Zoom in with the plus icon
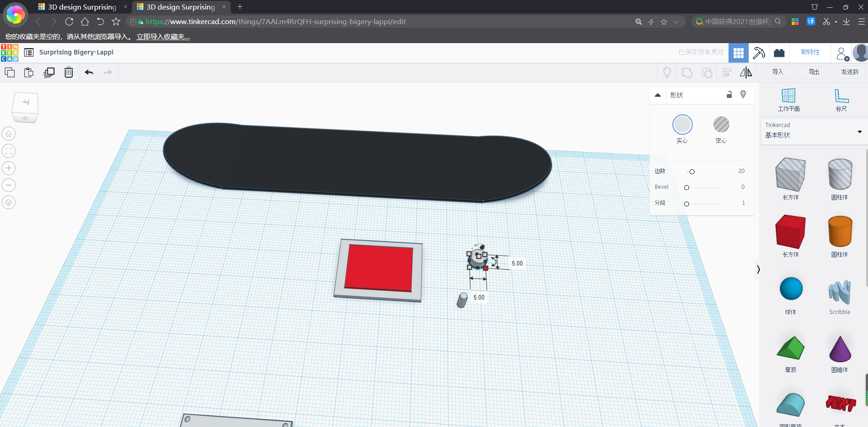 (9, 168)
